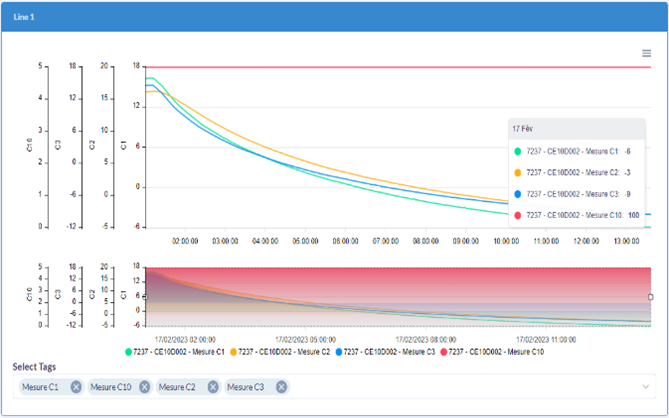Click the 05:00:00 label on main chart axis
669x418 pixels.
304,241
